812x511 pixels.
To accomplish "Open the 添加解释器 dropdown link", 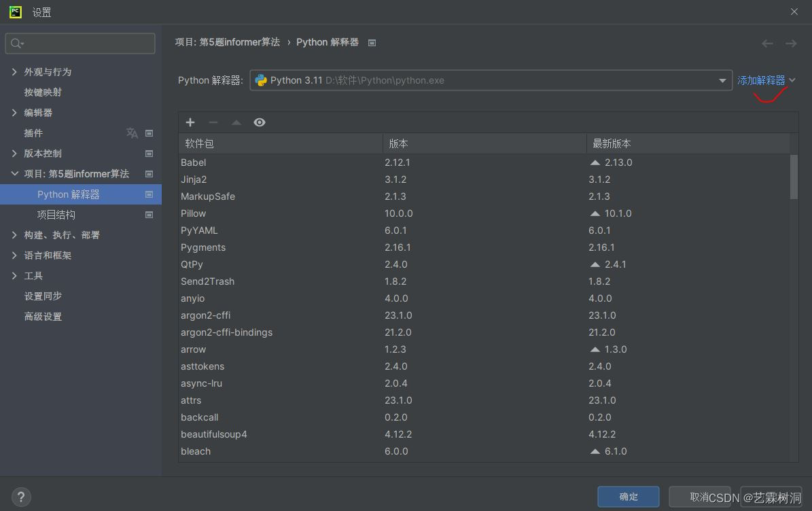I will point(766,80).
